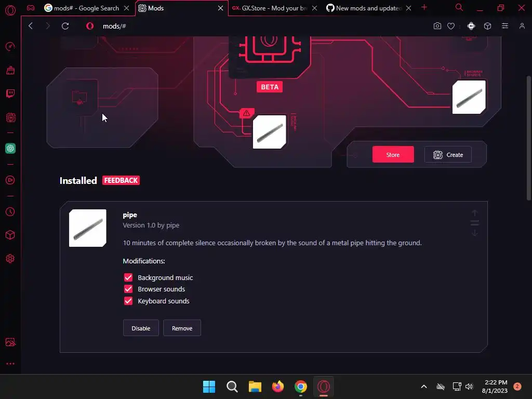The height and width of the screenshot is (399, 532).
Task: Open Mods chip sidebar icon
Action: [x=10, y=117]
